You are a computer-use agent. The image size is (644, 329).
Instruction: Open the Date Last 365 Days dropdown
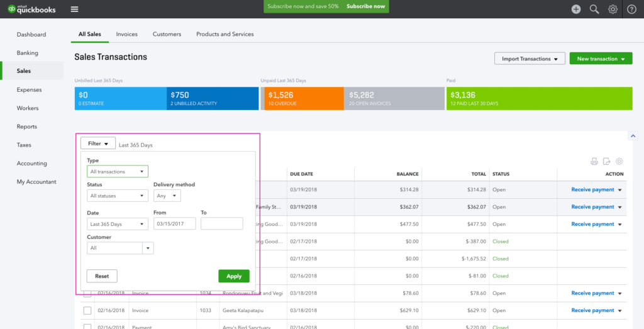coord(118,225)
